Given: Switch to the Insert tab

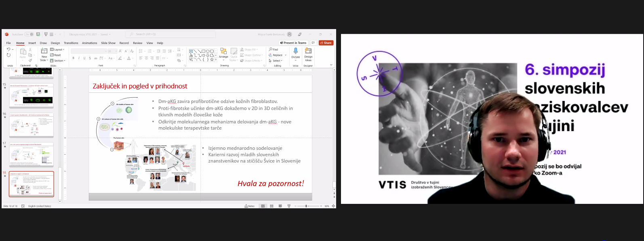Looking at the screenshot, I should [x=32, y=43].
